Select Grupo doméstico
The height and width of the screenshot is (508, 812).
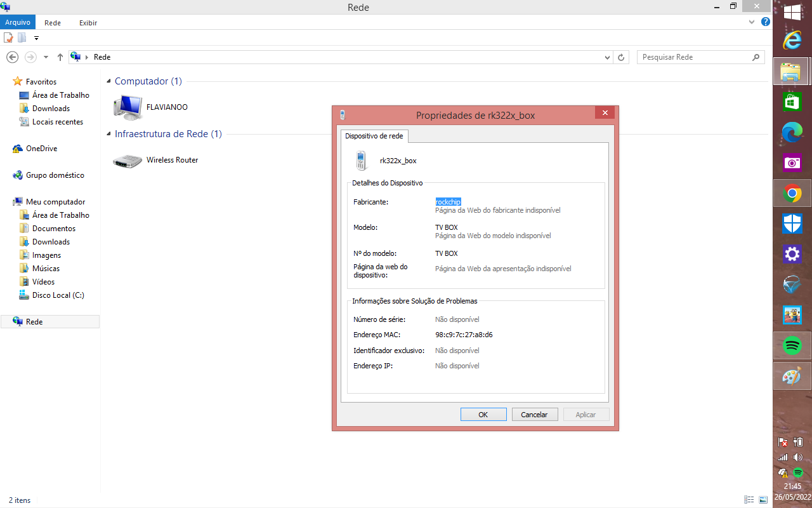55,175
